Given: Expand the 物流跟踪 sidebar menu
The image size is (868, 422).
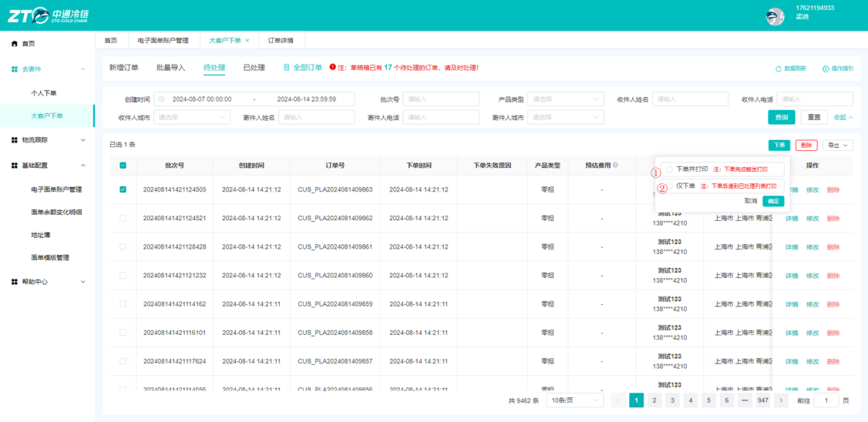Looking at the screenshot, I should 48,140.
